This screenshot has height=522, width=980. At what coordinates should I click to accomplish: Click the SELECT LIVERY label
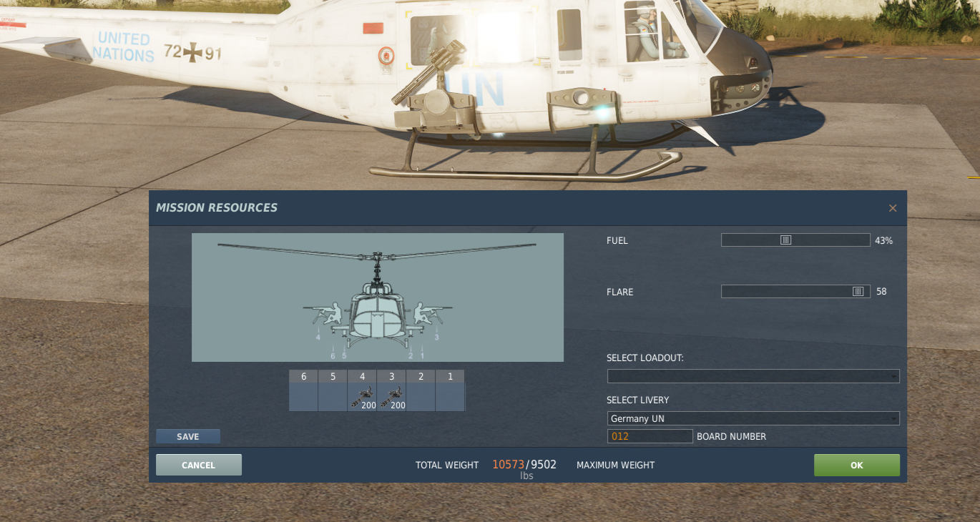638,400
